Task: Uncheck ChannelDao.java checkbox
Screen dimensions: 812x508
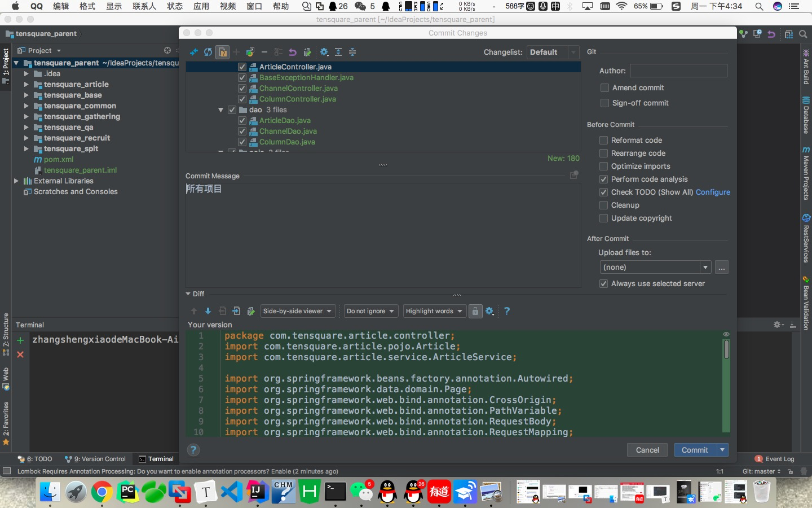Action: coord(242,131)
